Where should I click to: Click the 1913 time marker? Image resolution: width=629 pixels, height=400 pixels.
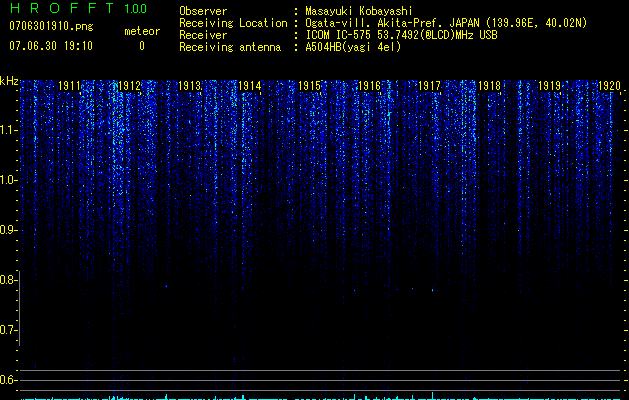pyautogui.click(x=189, y=86)
